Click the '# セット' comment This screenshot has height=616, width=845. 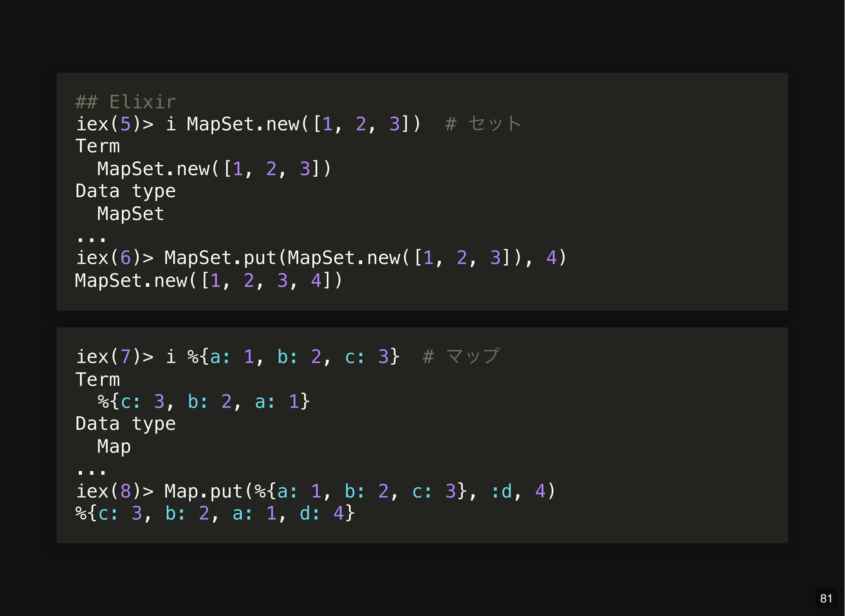pos(483,124)
